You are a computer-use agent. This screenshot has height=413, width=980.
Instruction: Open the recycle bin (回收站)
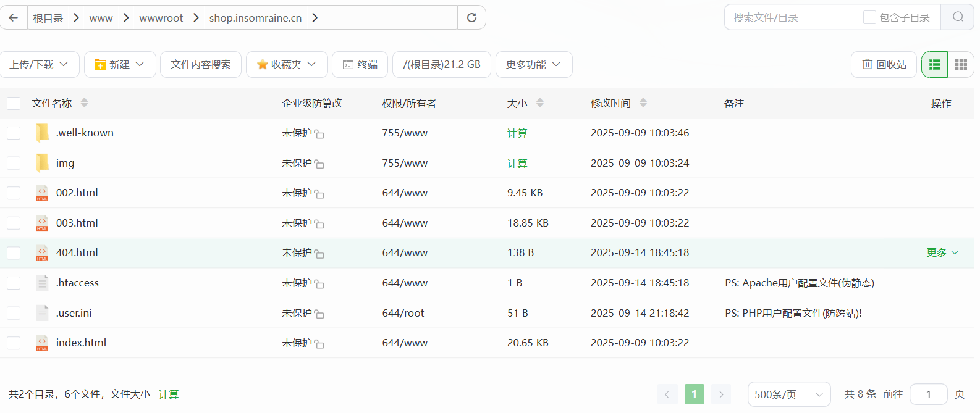(884, 65)
